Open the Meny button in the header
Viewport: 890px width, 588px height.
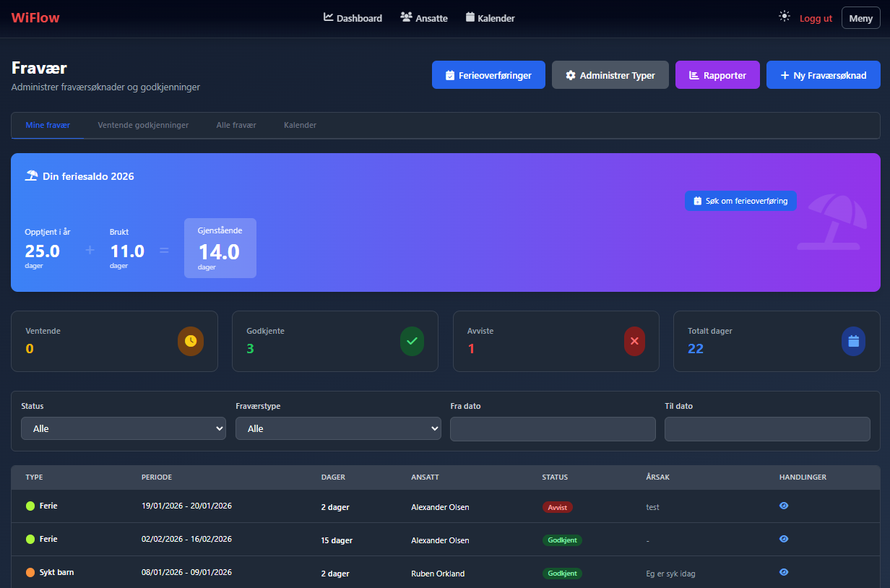(x=860, y=18)
